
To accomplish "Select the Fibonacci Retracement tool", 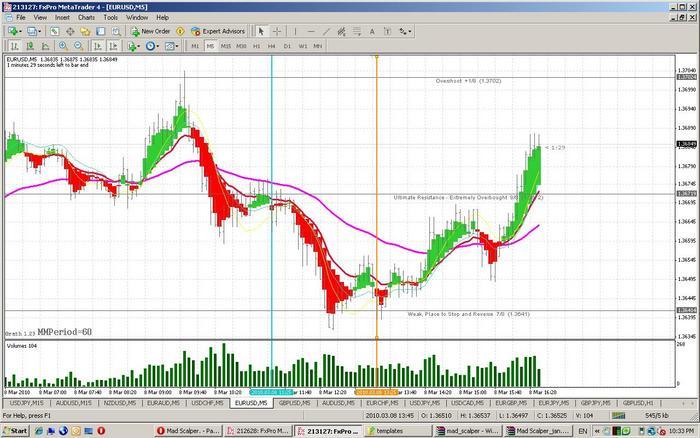I will tap(357, 31).
